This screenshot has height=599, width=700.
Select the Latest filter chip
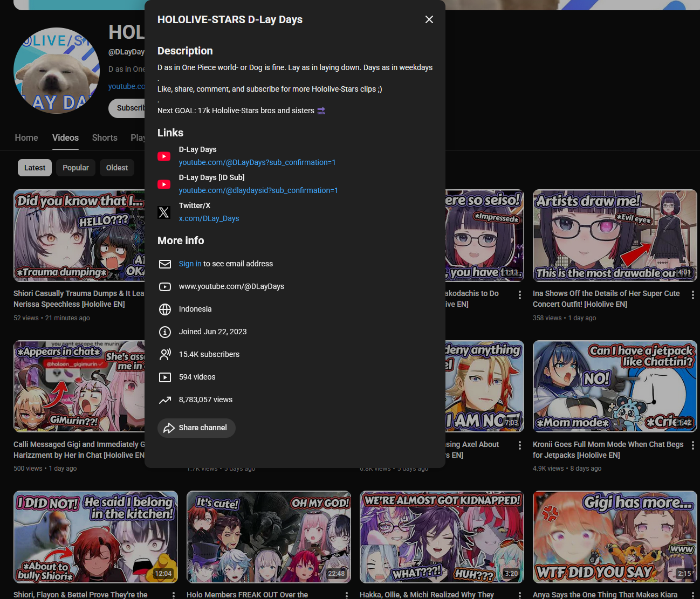35,168
